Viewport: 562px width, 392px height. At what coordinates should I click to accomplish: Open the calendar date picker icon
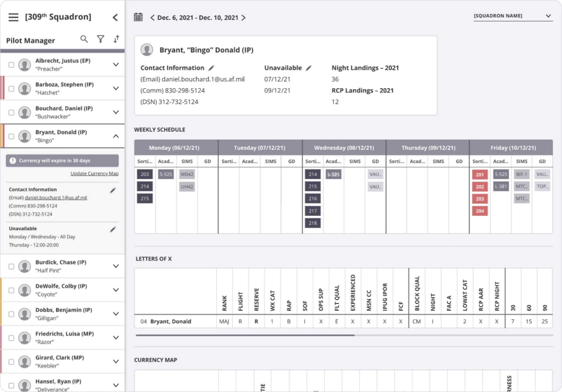point(138,17)
